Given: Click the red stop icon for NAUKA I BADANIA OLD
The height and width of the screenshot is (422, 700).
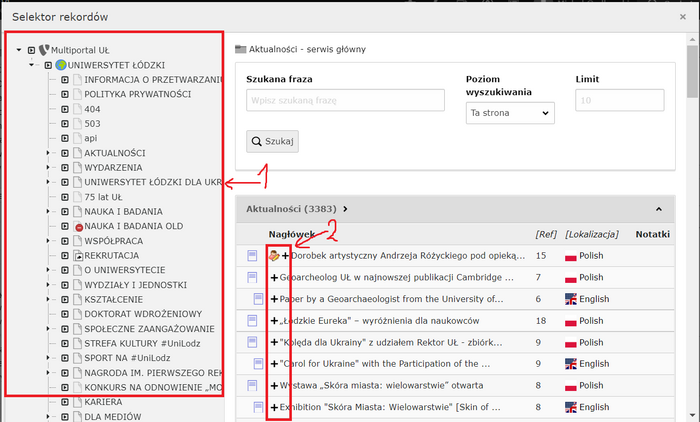Looking at the screenshot, I should [x=78, y=227].
